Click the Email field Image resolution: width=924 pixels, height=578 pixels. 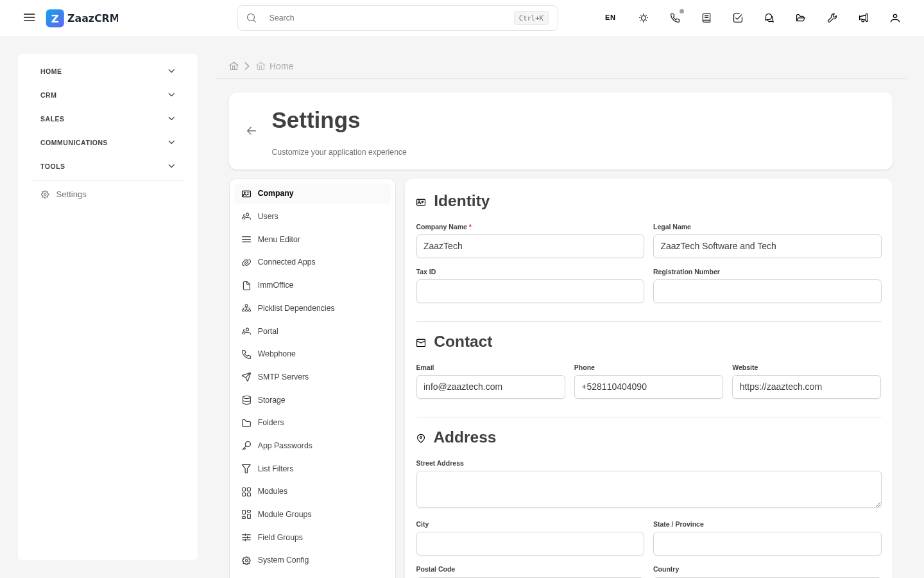[491, 387]
